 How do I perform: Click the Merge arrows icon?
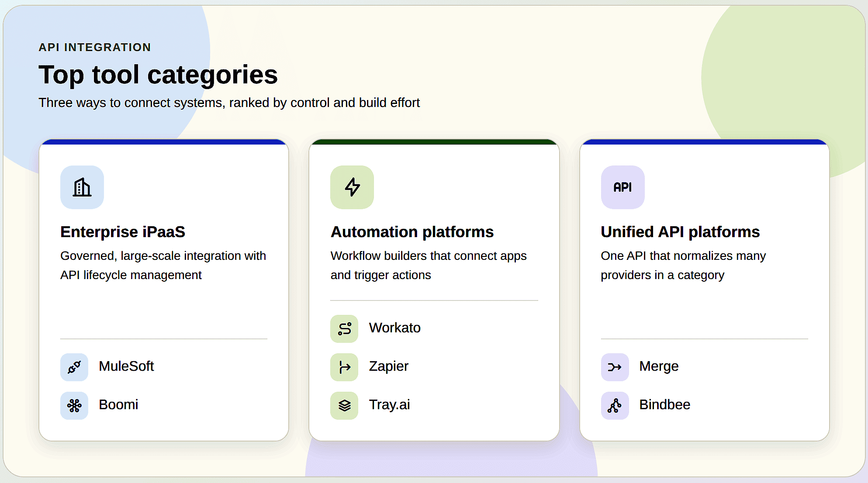pos(615,367)
